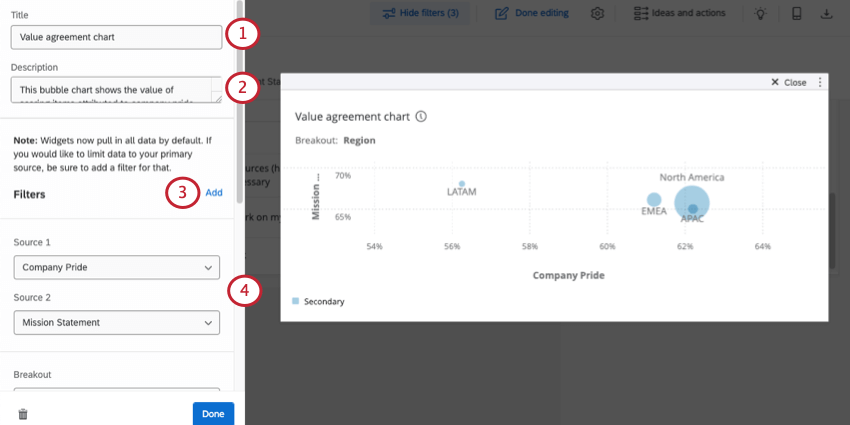Open the dashboard settings gear
The image size is (850, 425).
(598, 14)
